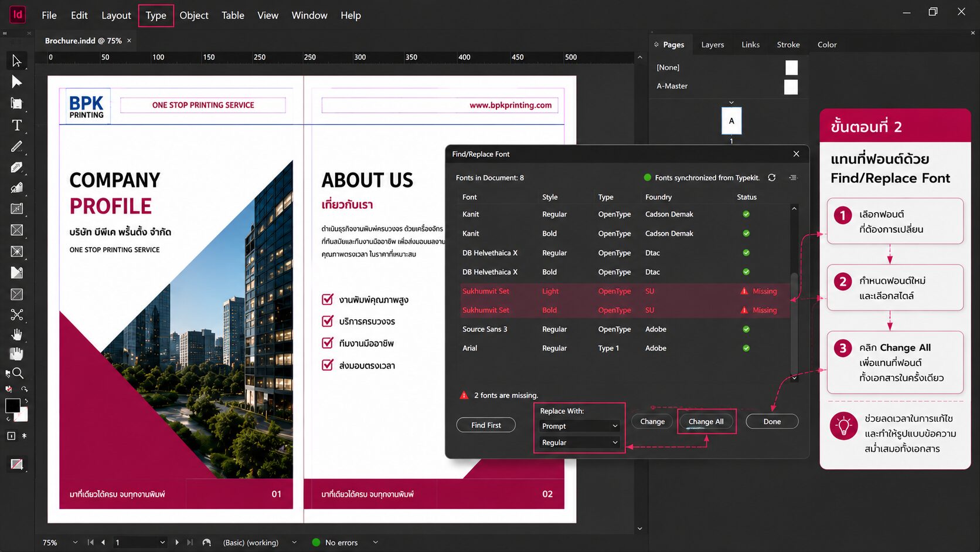The image size is (980, 552).
Task: Click the InDesign app logo
Action: coord(18,15)
